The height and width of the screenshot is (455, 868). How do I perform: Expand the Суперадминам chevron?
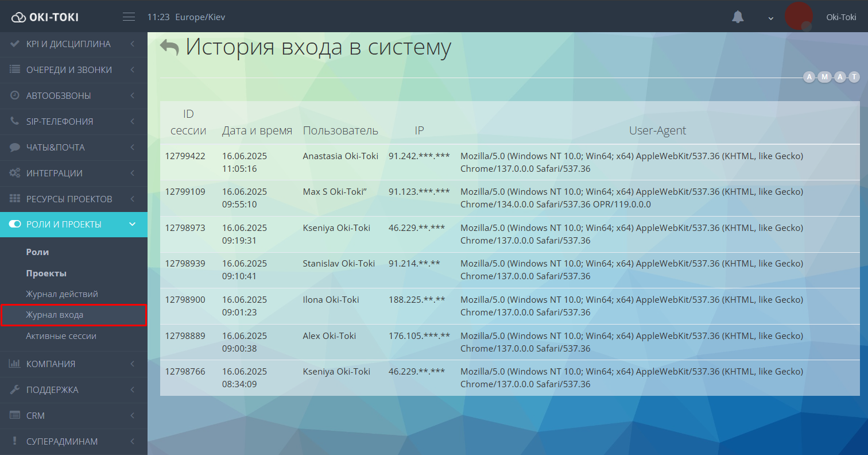pyautogui.click(x=133, y=441)
